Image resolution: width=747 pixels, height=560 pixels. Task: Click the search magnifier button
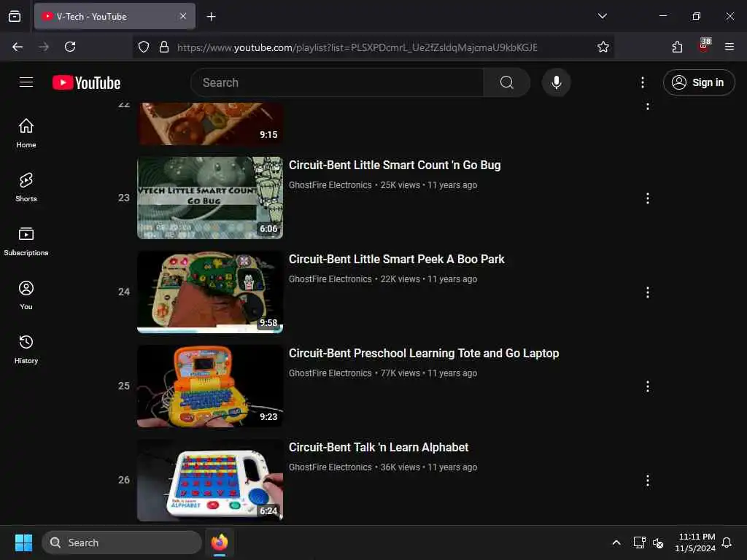click(506, 82)
